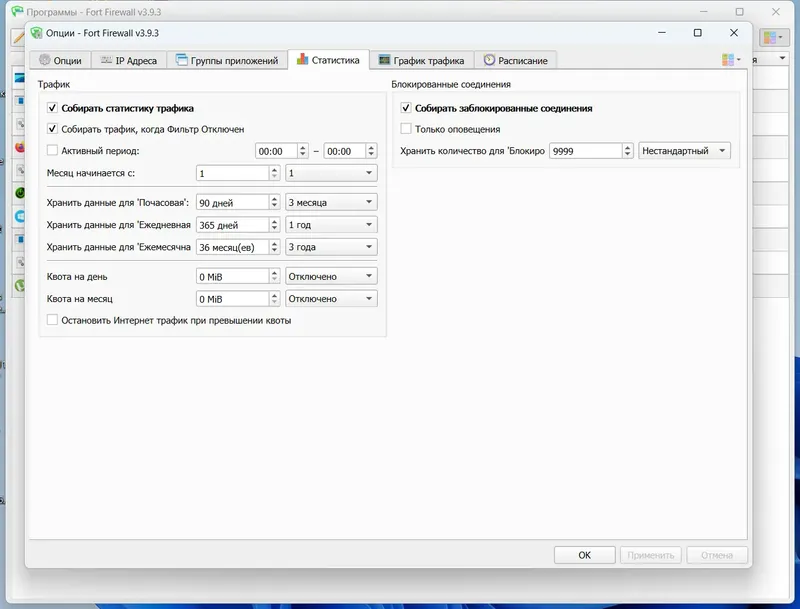800x609 pixels.
Task: Click the Квота на день spinner arrows
Action: point(274,276)
